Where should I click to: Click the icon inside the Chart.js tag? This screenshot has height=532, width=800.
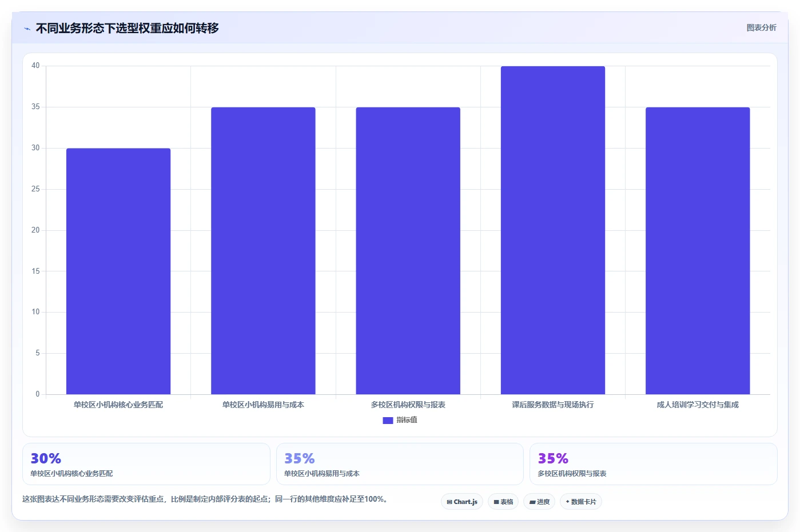pyautogui.click(x=449, y=502)
